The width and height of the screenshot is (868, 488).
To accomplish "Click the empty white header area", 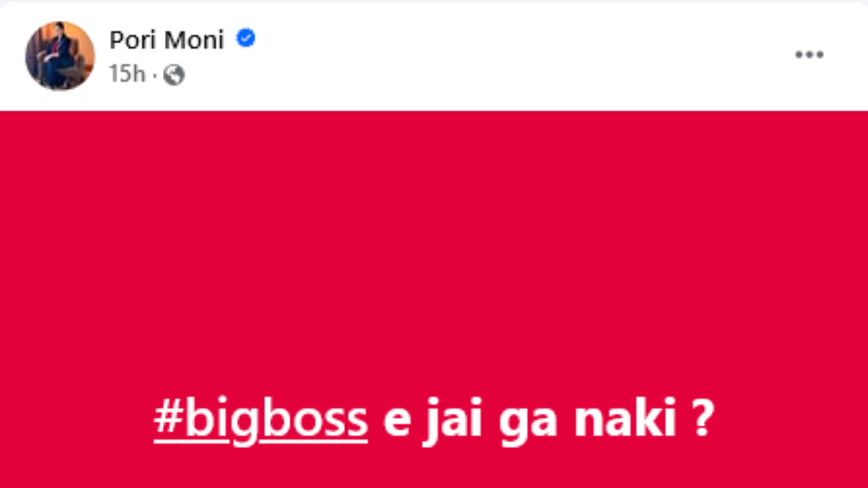I will click(x=515, y=56).
